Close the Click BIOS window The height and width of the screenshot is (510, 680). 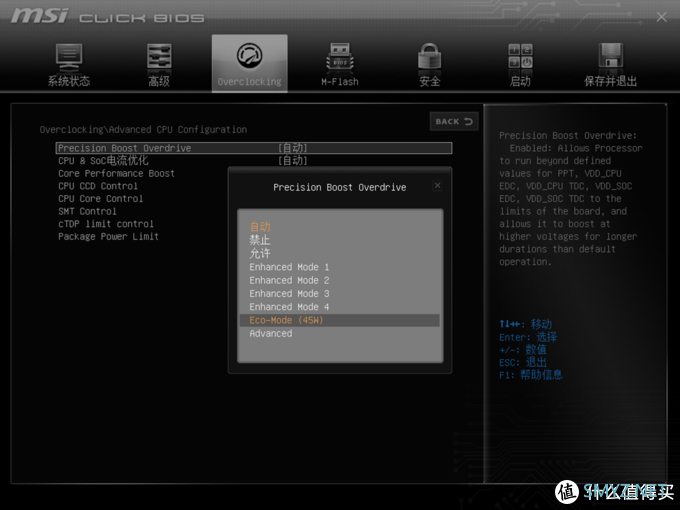(661, 17)
